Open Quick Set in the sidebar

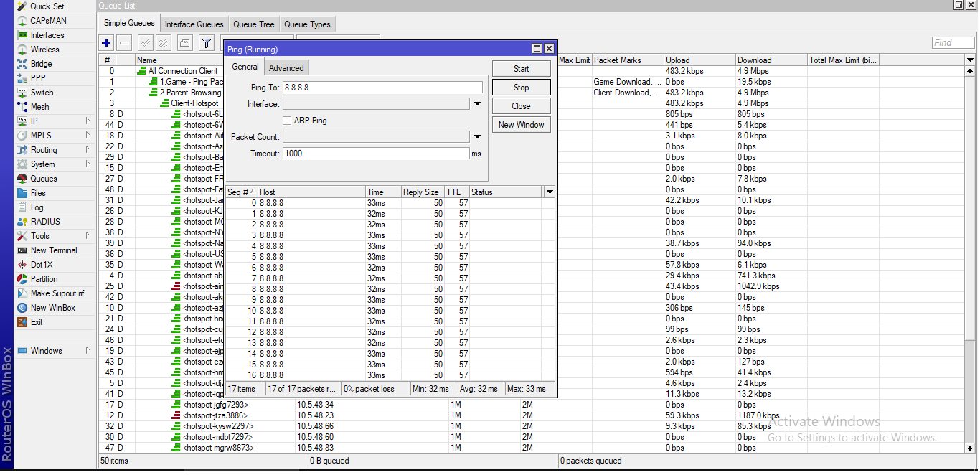(47, 6)
